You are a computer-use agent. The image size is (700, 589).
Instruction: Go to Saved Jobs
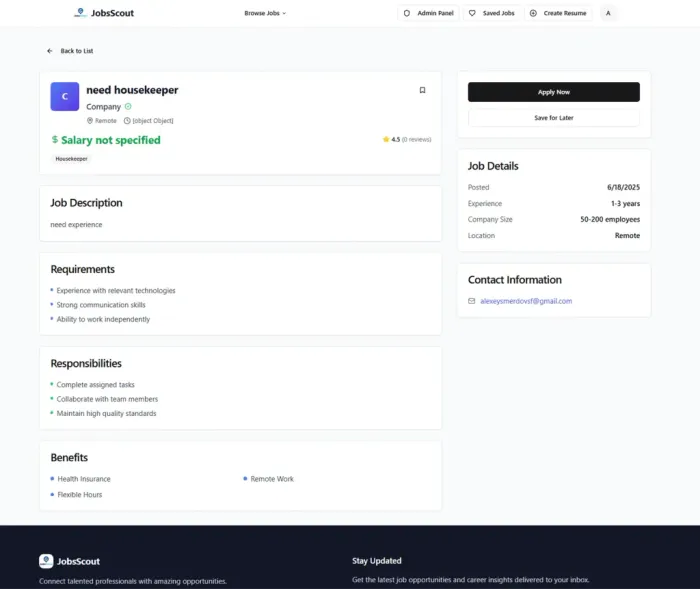(492, 13)
